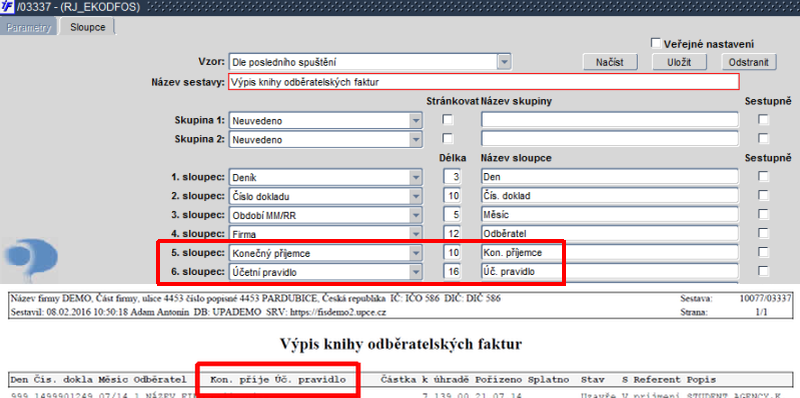Enable Sestupně checkbox for 3. sloupec
Screen dimensions: 800x398
pos(763,214)
